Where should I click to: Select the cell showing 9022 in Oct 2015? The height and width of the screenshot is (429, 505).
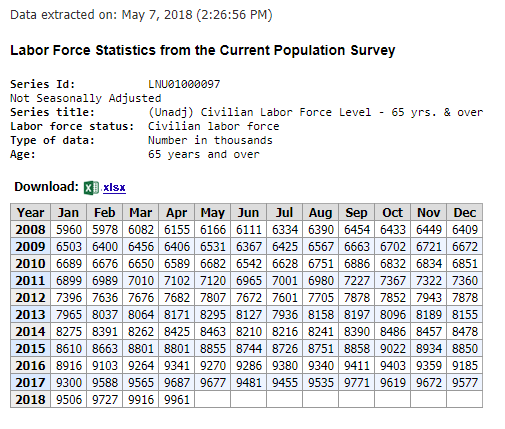(x=393, y=348)
